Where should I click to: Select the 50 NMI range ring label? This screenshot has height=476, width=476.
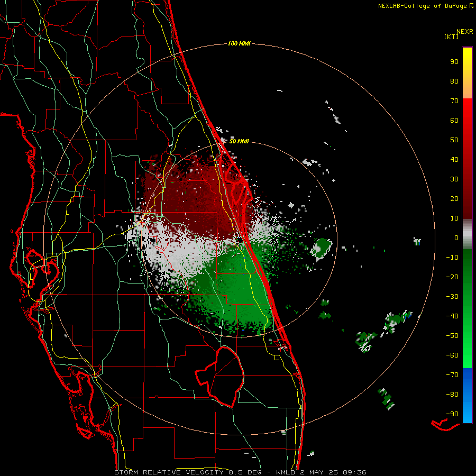click(x=239, y=141)
